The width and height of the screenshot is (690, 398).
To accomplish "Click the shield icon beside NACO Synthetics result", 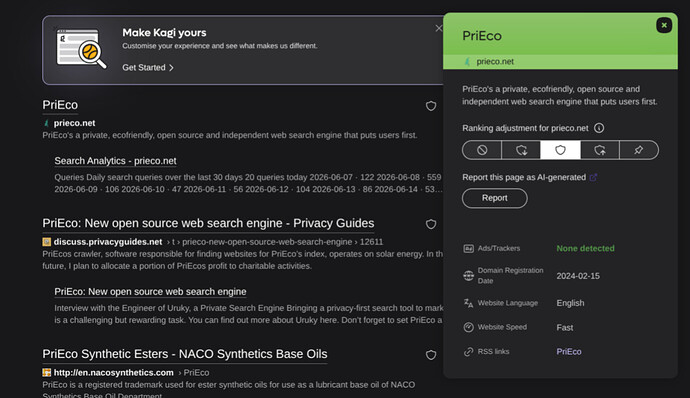I will [431, 355].
